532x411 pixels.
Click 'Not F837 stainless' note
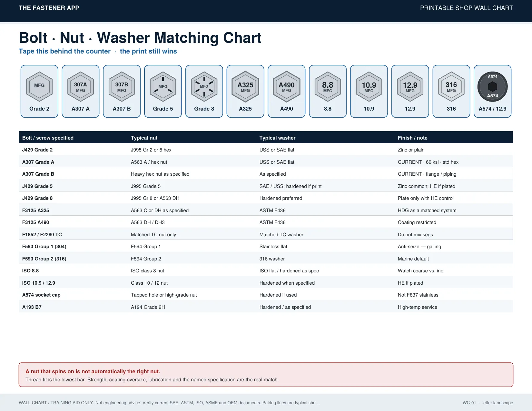point(418,295)
